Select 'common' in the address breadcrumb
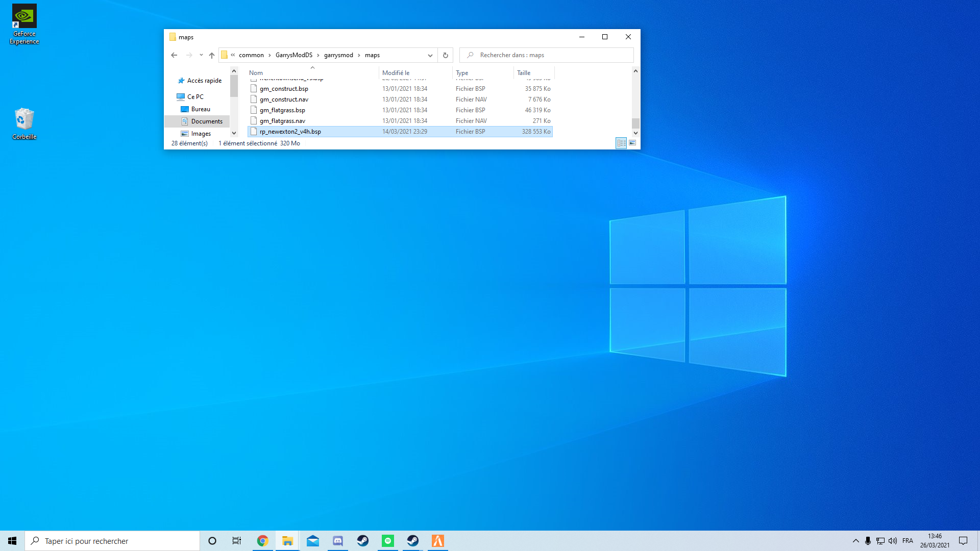The width and height of the screenshot is (980, 551). 251,55
